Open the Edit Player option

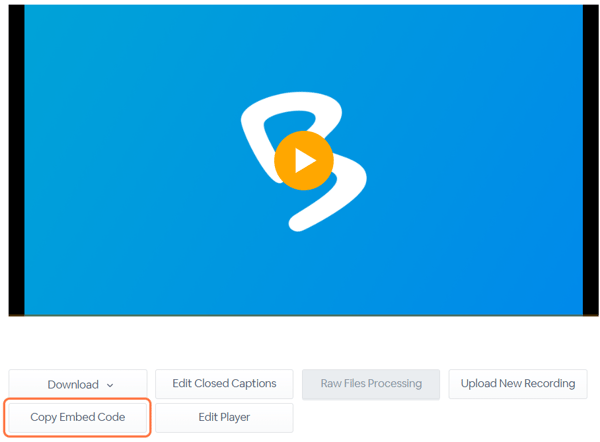tap(224, 418)
